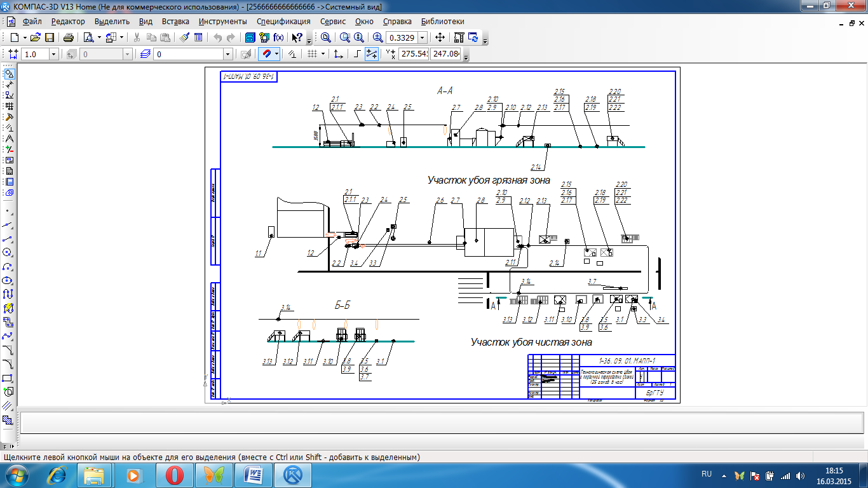Undo the last action

218,37
